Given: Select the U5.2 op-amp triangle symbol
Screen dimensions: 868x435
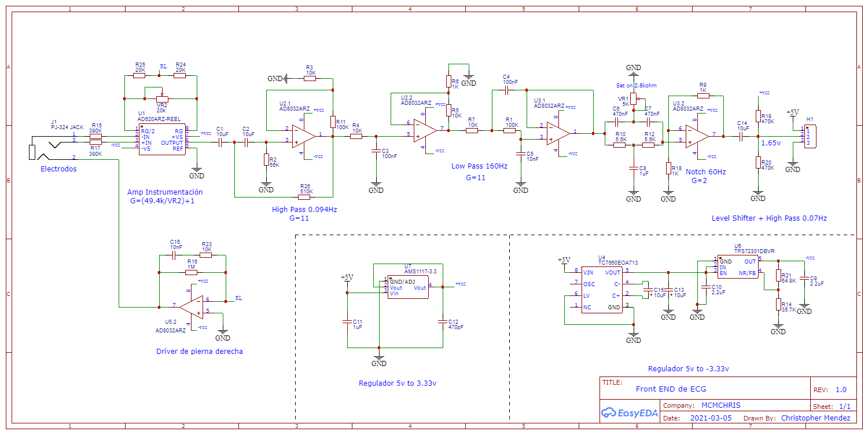Looking at the screenshot, I should pos(192,306).
